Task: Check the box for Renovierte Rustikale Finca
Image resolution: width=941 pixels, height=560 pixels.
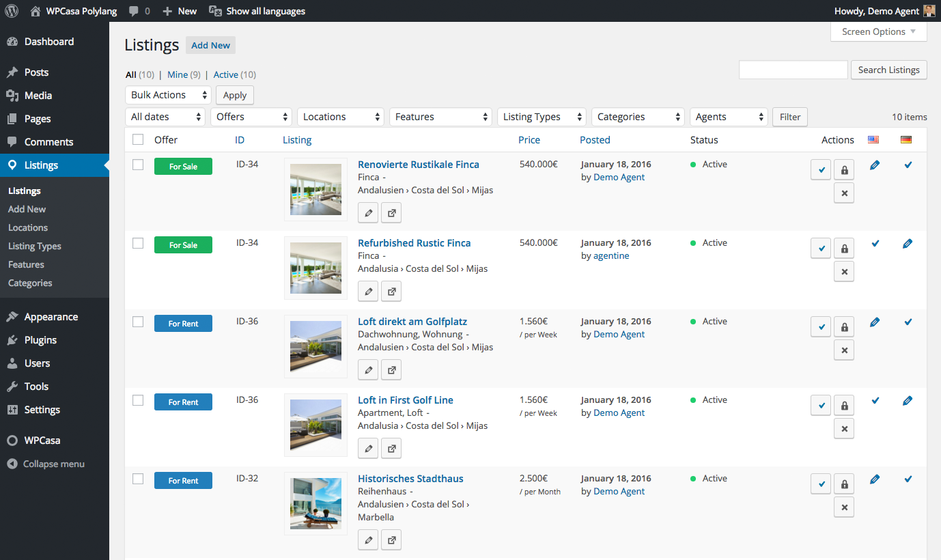Action: coord(138,165)
